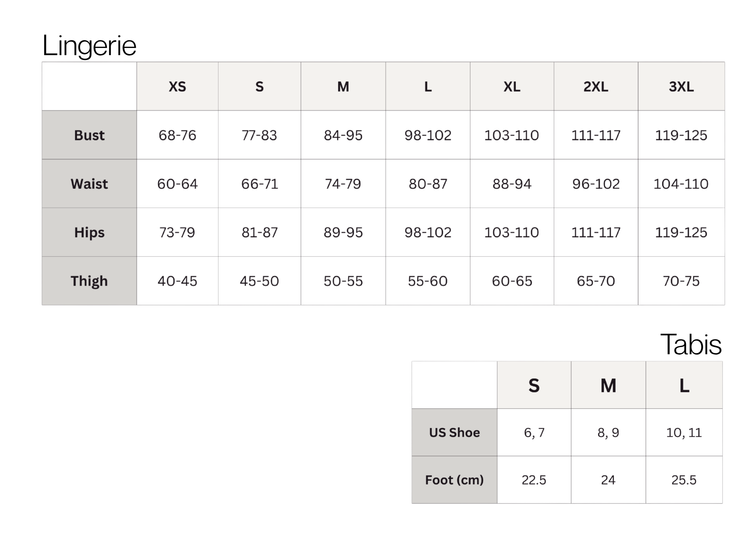
Task: Select the 2XL column header
Action: [596, 86]
